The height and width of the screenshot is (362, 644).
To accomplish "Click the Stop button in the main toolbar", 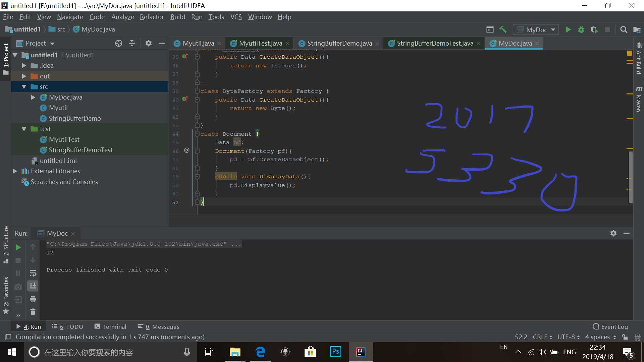I will click(x=607, y=29).
